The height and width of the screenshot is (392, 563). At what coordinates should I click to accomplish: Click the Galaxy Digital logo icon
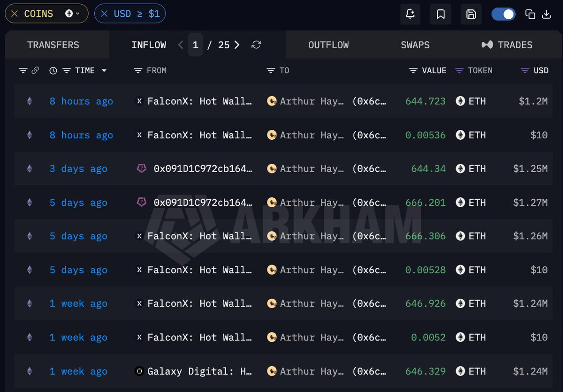point(139,371)
